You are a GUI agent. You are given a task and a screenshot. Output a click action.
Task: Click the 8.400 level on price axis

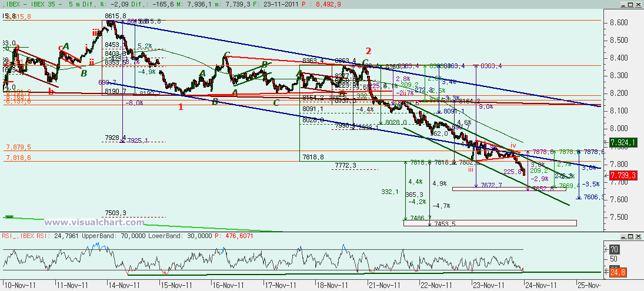point(618,58)
